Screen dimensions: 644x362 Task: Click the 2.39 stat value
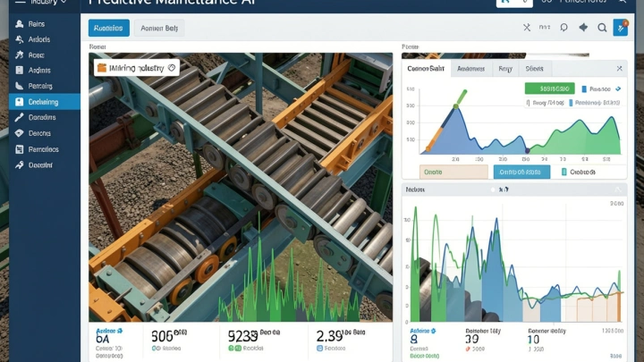[x=329, y=337]
